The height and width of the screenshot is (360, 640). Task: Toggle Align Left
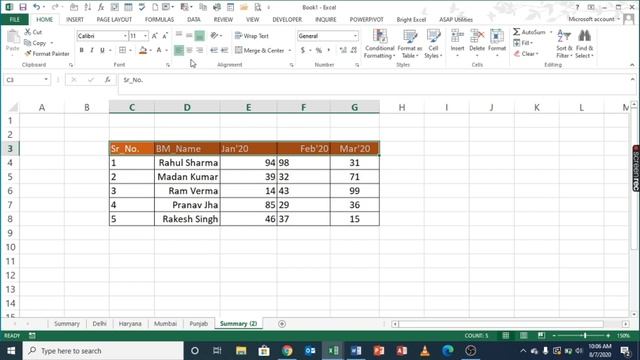tap(179, 50)
